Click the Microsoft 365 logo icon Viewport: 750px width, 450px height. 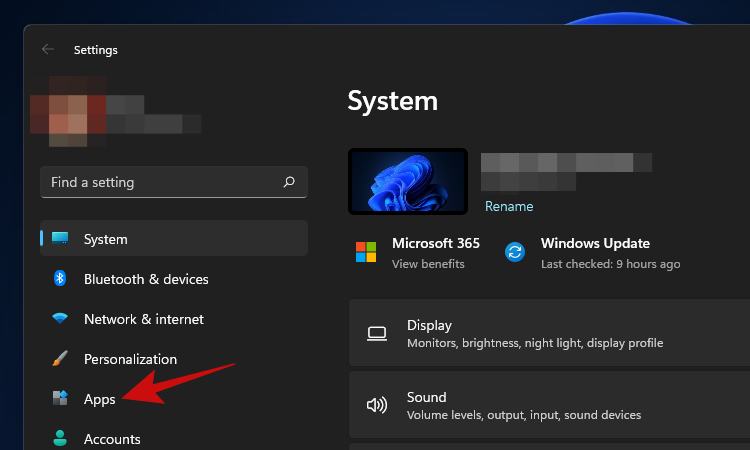click(366, 252)
